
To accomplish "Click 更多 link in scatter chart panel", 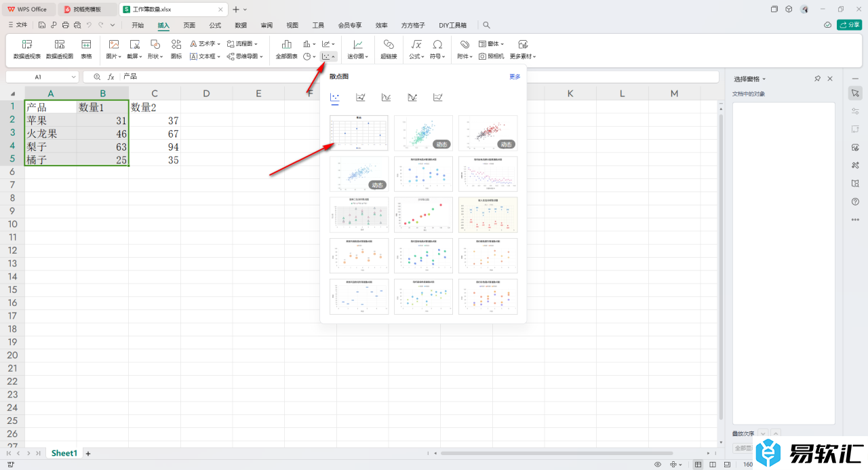I will point(515,77).
